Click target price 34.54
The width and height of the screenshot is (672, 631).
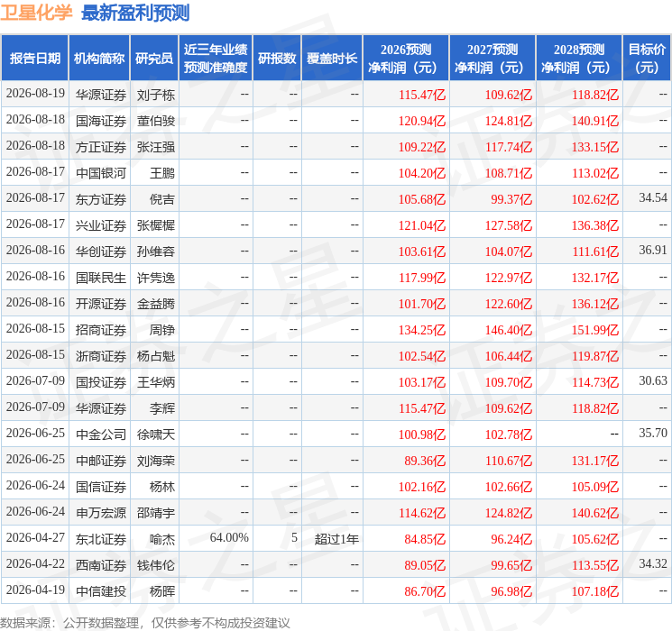653,197
